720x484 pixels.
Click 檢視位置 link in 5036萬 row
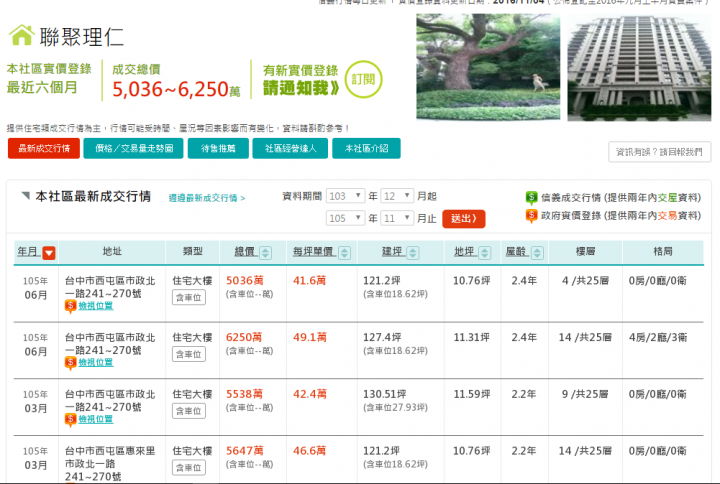96,306
